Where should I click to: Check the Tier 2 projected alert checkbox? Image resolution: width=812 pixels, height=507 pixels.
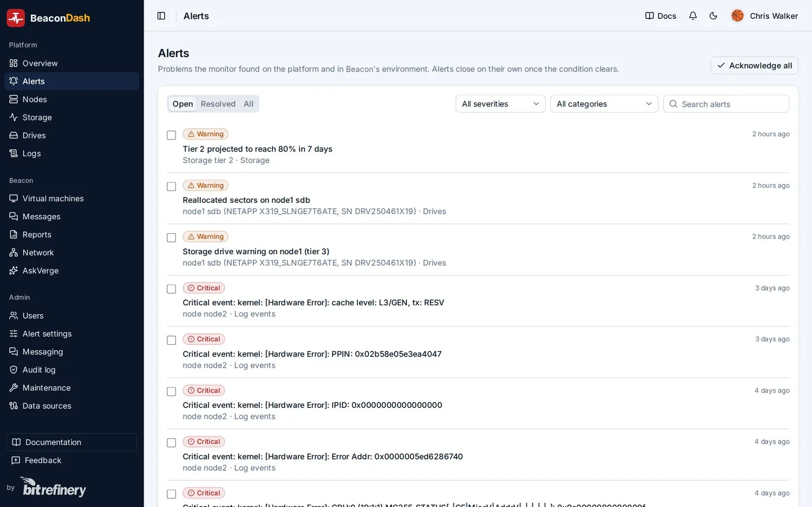click(172, 135)
